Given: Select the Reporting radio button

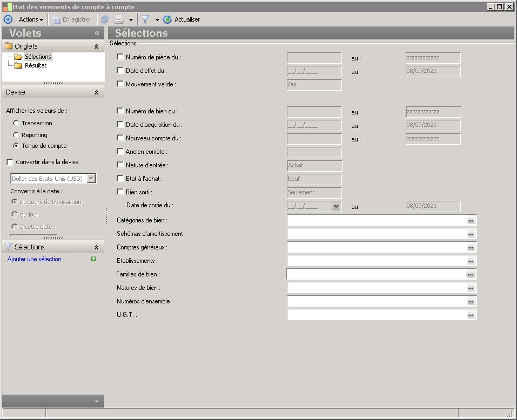Looking at the screenshot, I should (16, 135).
